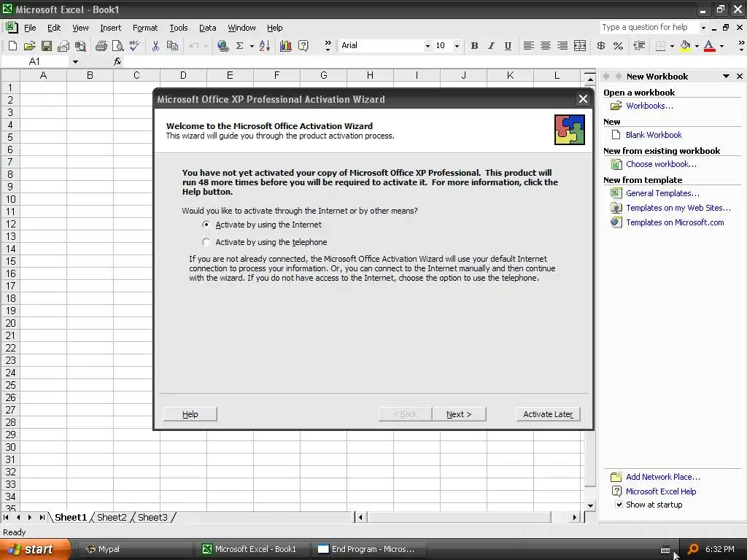
Task: Apply Currency style with dollar icon
Action: tap(601, 46)
